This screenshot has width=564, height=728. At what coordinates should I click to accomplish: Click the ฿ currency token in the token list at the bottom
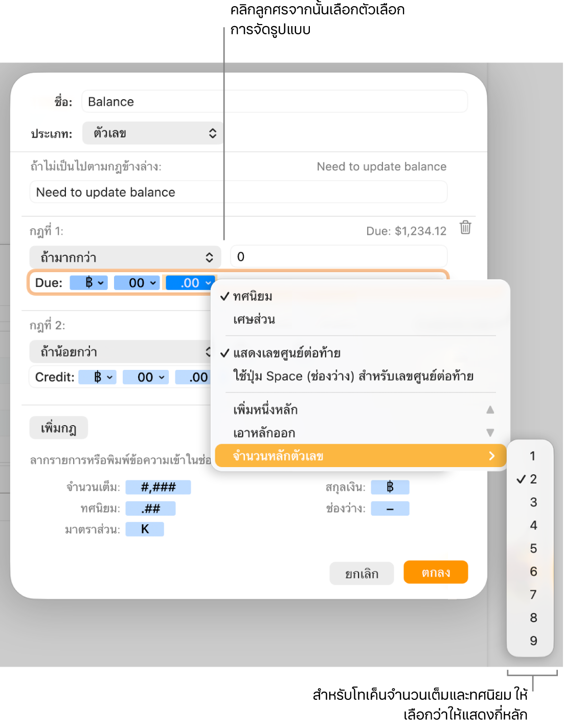390,488
